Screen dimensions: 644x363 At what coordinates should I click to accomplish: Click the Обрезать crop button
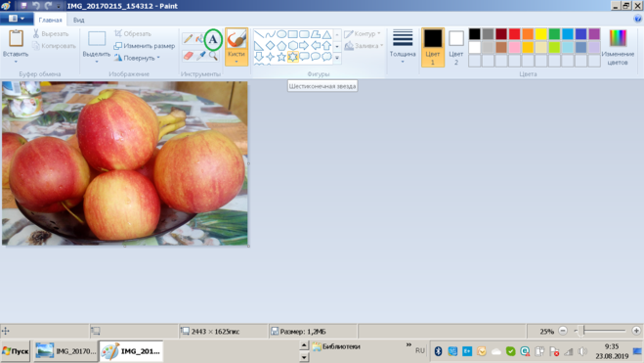[x=133, y=33]
